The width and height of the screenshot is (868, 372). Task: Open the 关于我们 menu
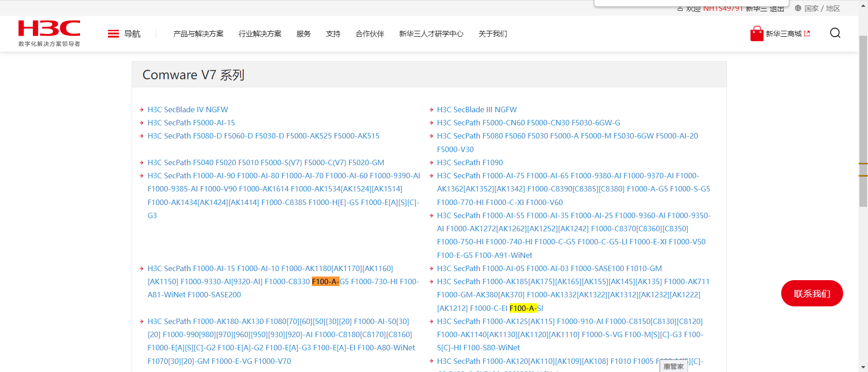pos(493,34)
